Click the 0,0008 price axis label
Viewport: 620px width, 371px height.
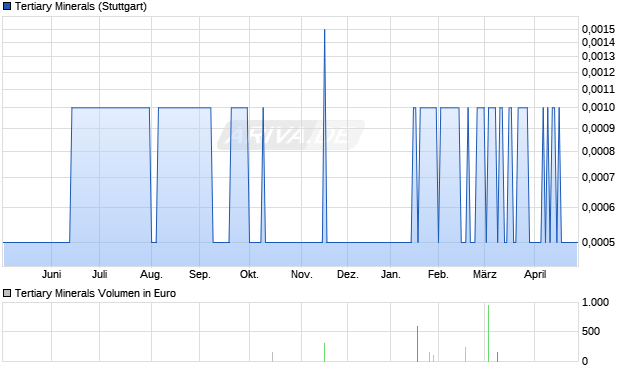(x=598, y=151)
